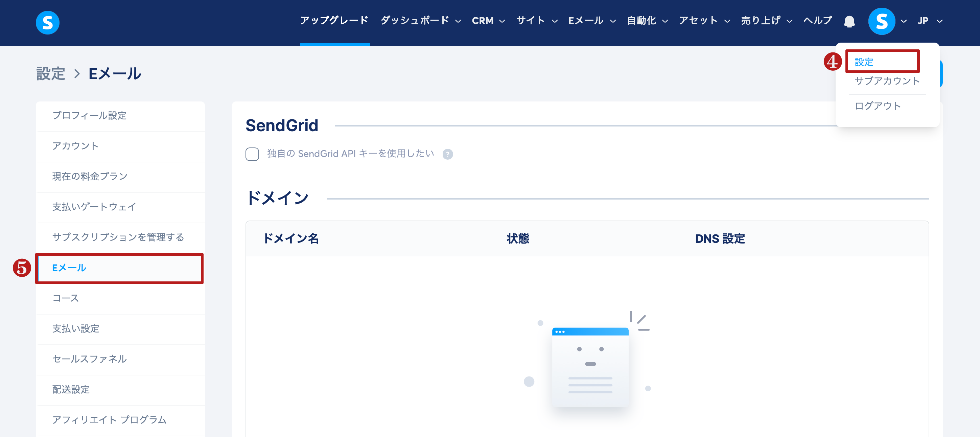The height and width of the screenshot is (437, 980).
Task: Click the SendGrid help question mark icon
Action: pos(447,154)
